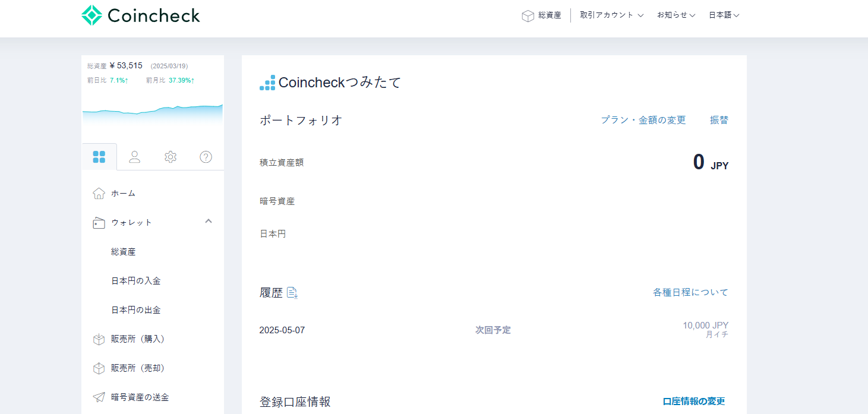Screen dimensions: 868x414
Task: Click 口座情報の変更 to edit account info
Action: click(x=695, y=402)
